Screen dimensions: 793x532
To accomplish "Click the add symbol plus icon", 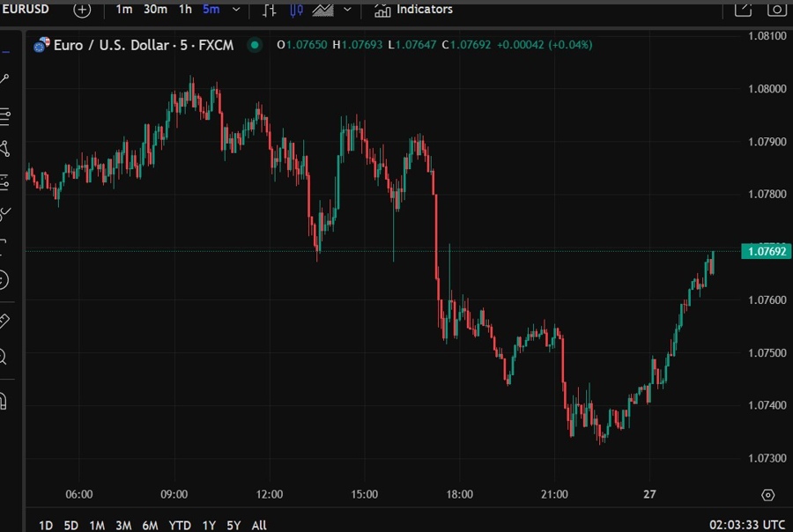I will coord(82,10).
